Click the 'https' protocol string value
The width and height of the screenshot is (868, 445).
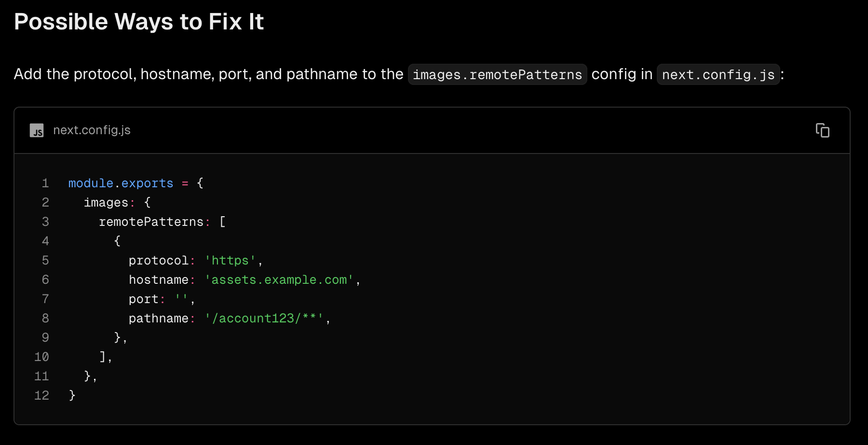tap(230, 261)
